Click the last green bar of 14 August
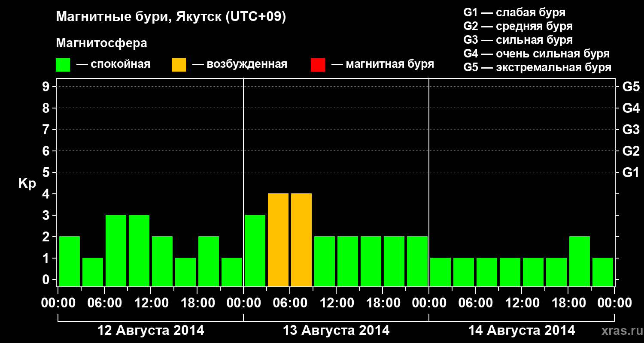The height and width of the screenshot is (343, 644). (x=603, y=272)
